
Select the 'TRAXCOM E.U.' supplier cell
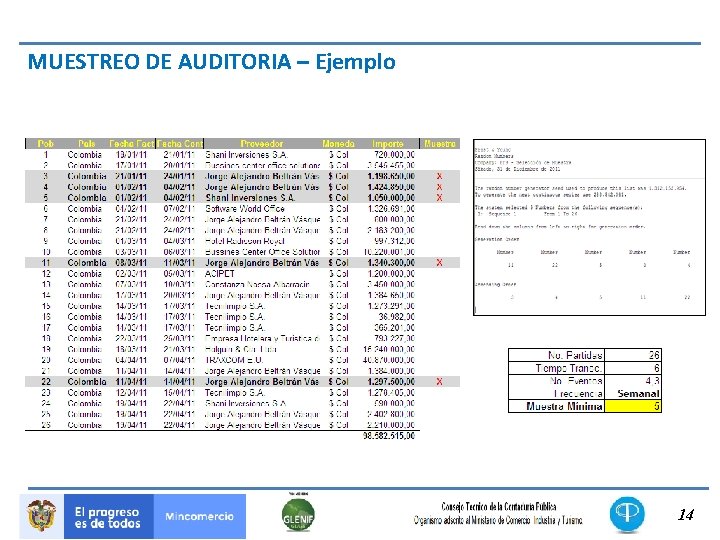[x=234, y=360]
